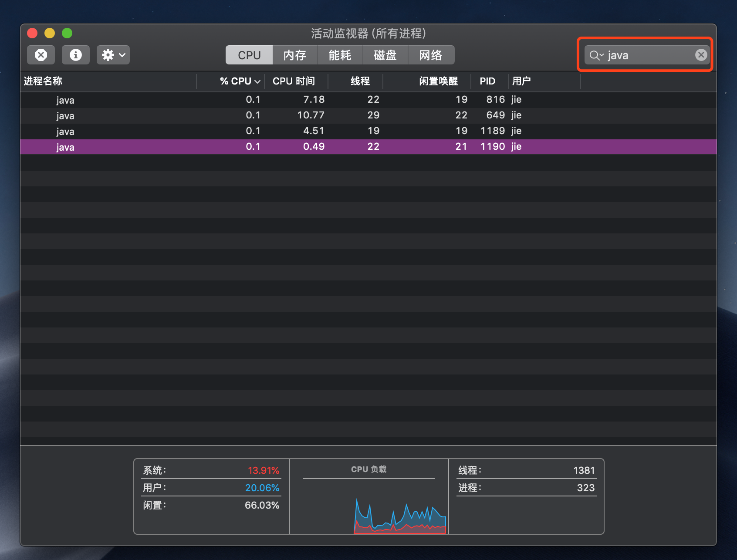Click the quit process (X) toolbar icon
The width and height of the screenshot is (737, 560).
(41, 55)
